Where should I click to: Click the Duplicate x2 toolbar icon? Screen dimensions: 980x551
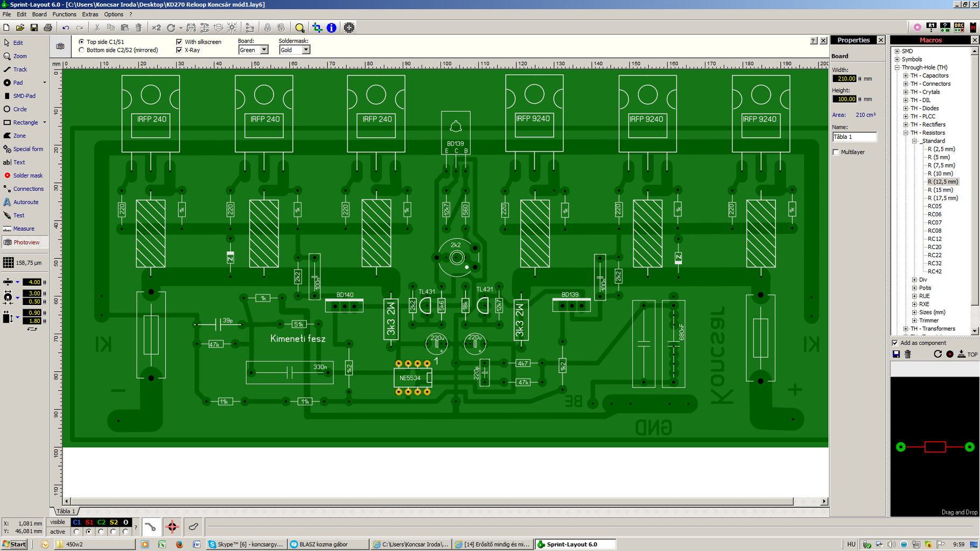tap(156, 27)
